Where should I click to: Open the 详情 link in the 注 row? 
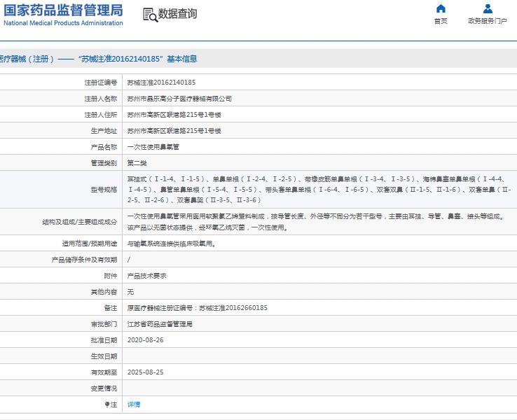coord(134,404)
